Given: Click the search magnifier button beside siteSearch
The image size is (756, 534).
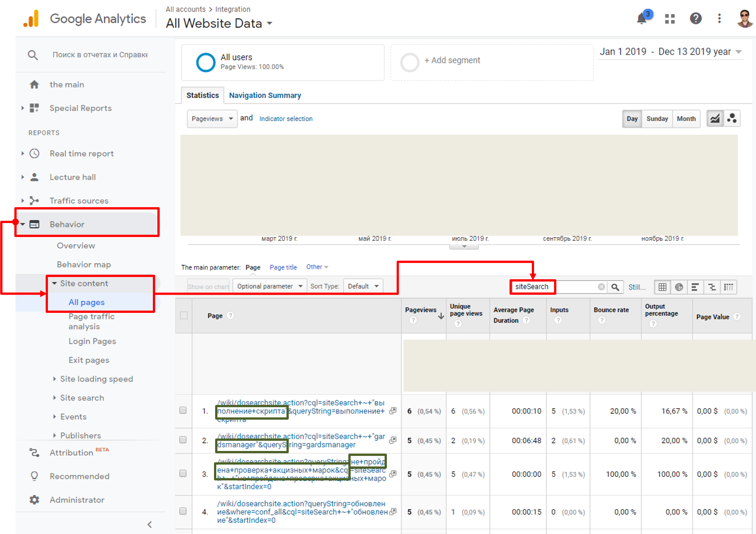Looking at the screenshot, I should 615,287.
